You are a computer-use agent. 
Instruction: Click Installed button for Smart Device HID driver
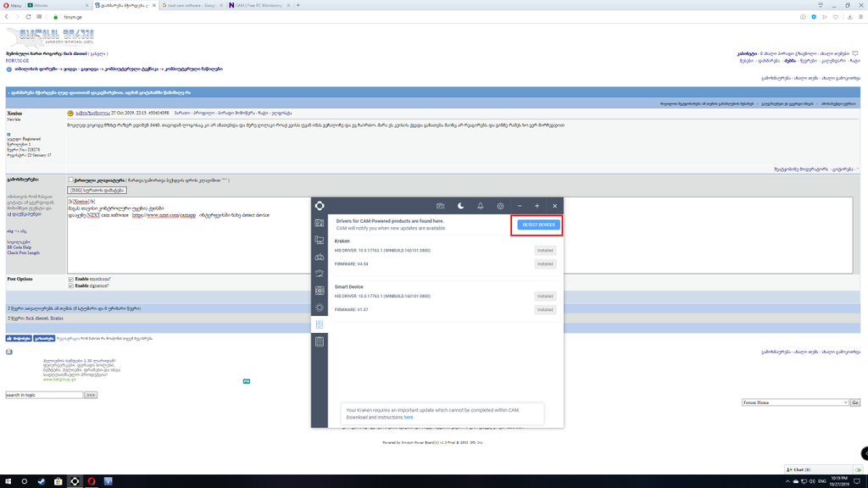pos(545,296)
